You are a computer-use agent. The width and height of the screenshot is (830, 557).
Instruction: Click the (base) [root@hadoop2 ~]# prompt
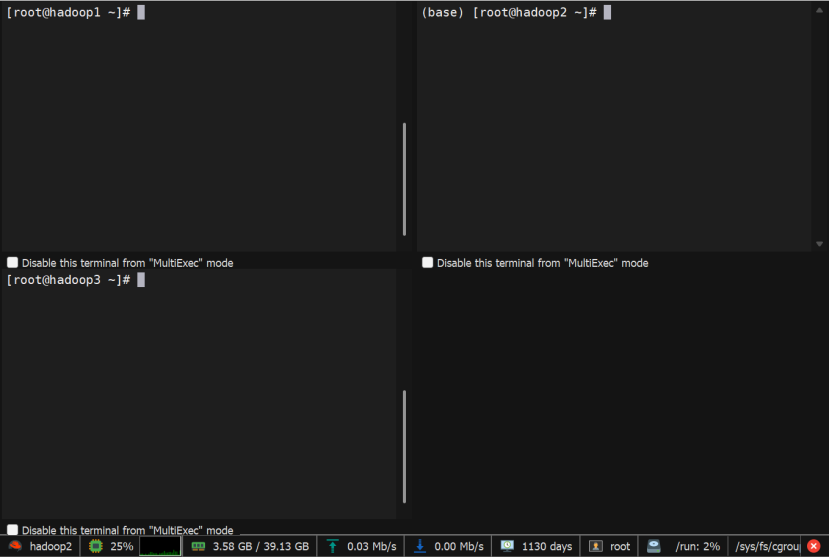[x=509, y=13]
